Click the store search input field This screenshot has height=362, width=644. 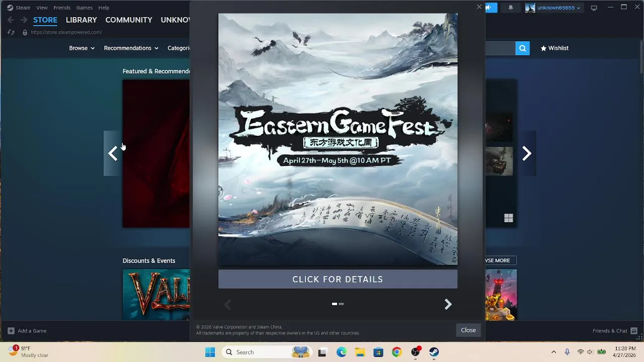click(500, 48)
